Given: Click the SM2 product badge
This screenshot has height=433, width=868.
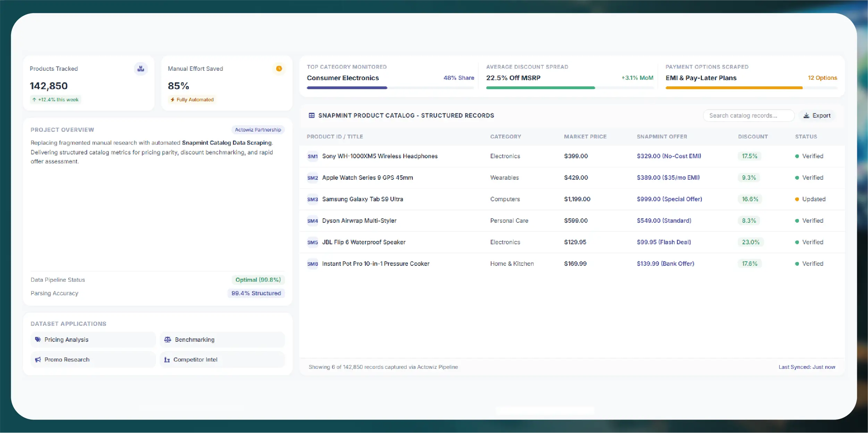Looking at the screenshot, I should (312, 178).
